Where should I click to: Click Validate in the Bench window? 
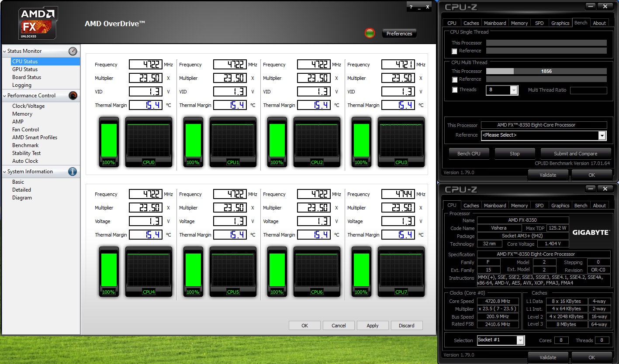tap(548, 175)
